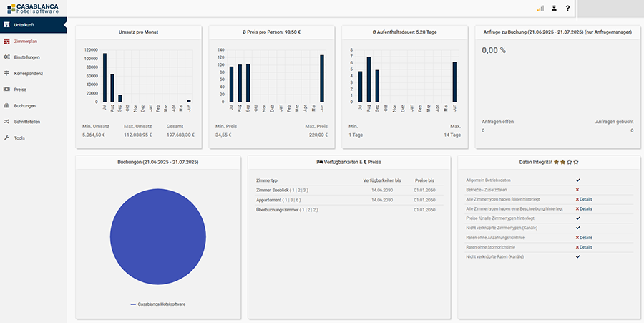Click the Casablanca Hotelsoftware logo

pos(32,8)
